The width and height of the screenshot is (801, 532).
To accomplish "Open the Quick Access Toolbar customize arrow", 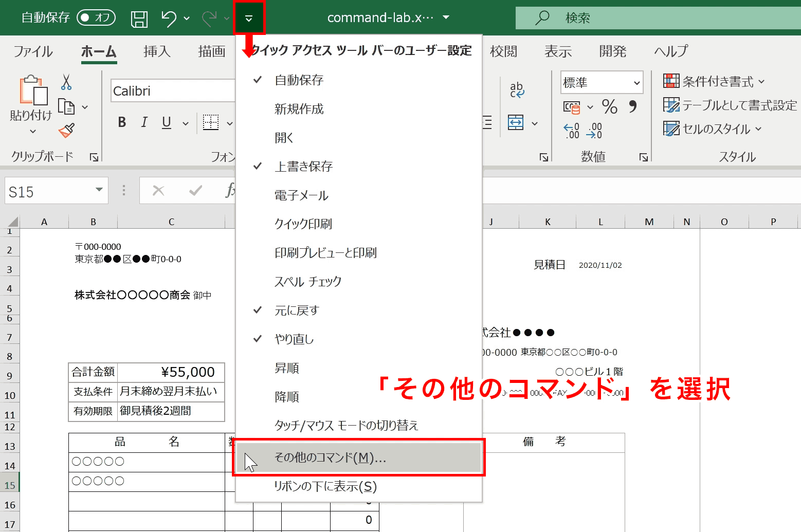I will pyautogui.click(x=249, y=19).
